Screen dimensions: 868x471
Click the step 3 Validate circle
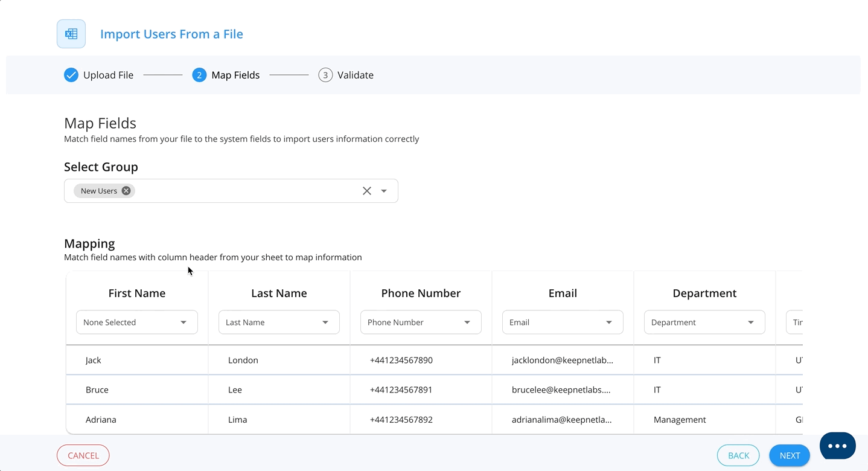click(x=325, y=74)
